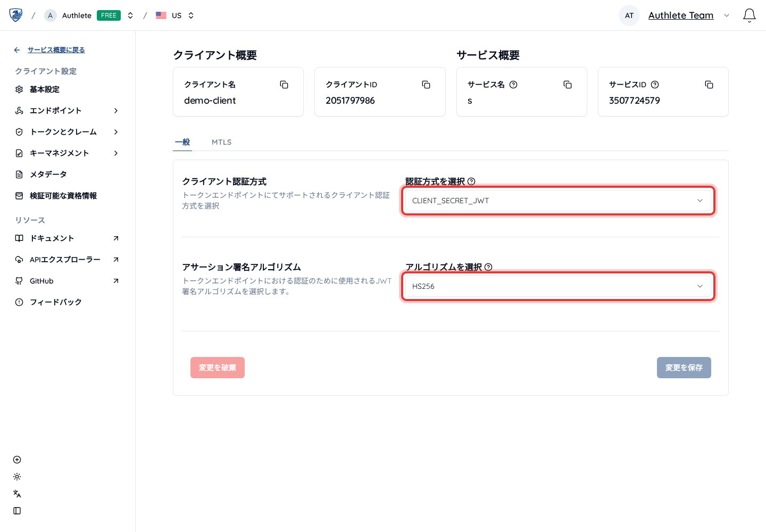The width and height of the screenshot is (766, 532).
Task: Show help for アルゴリズムを選択
Action: coord(488,267)
